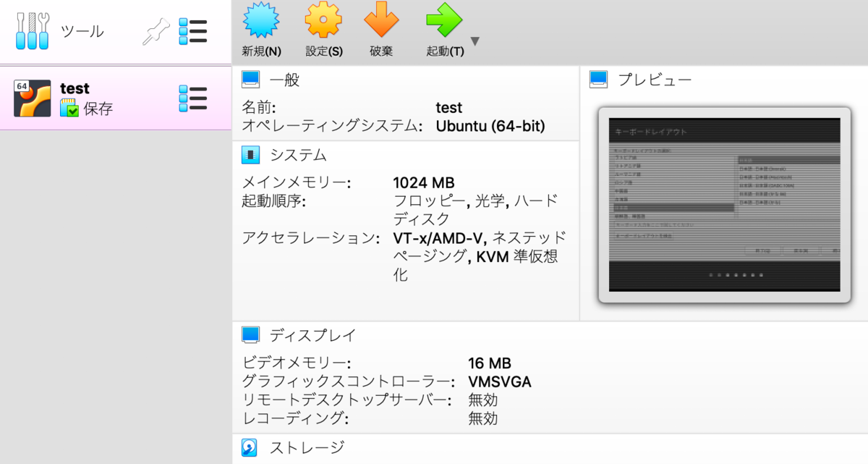The height and width of the screenshot is (464, 868).
Task: Click the 新規(N) toolbar label
Action: pos(261,51)
